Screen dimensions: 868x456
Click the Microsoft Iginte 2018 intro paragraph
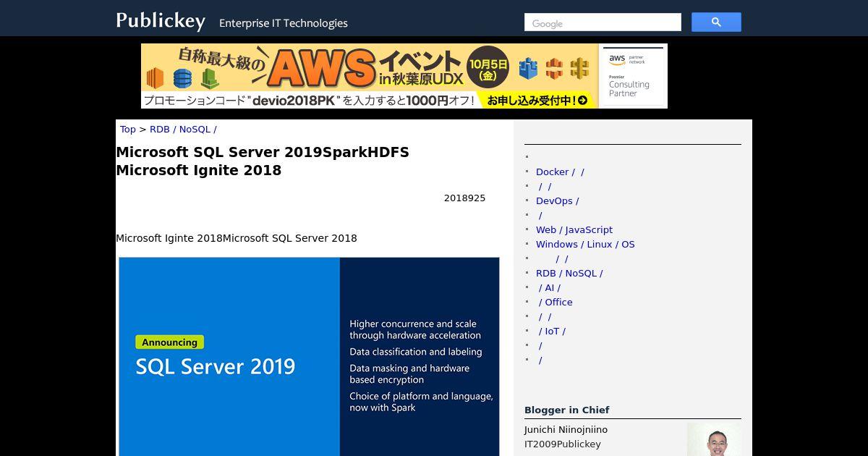[237, 238]
